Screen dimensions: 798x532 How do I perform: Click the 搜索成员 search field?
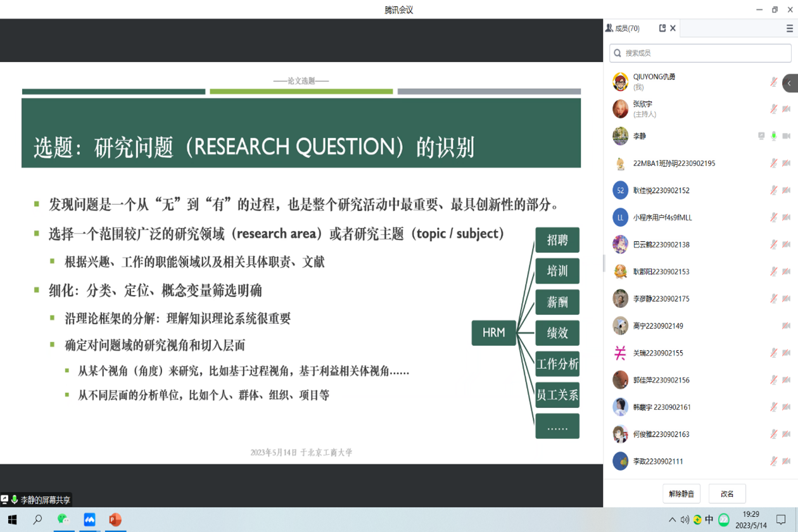[700, 53]
